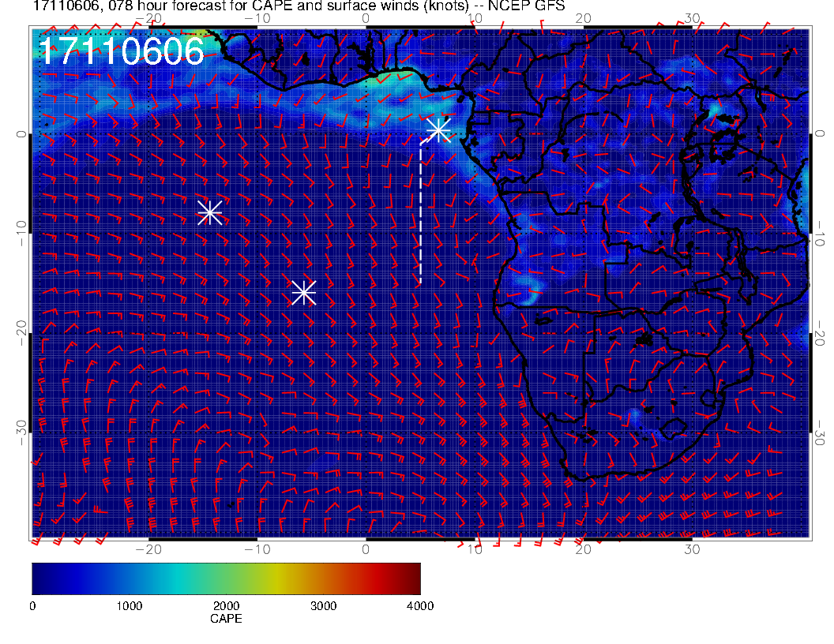
Task: Click the colorbar tick label 0
Action: [x=32, y=606]
